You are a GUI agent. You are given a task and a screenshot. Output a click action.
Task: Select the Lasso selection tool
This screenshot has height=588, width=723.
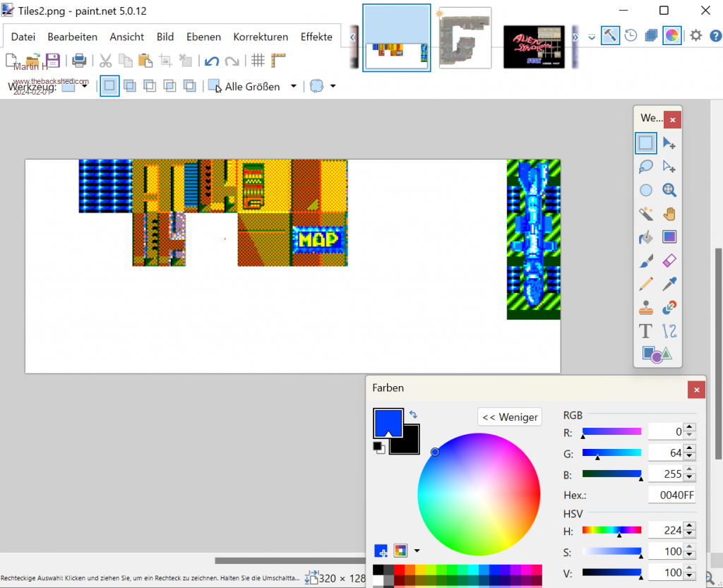pos(645,167)
